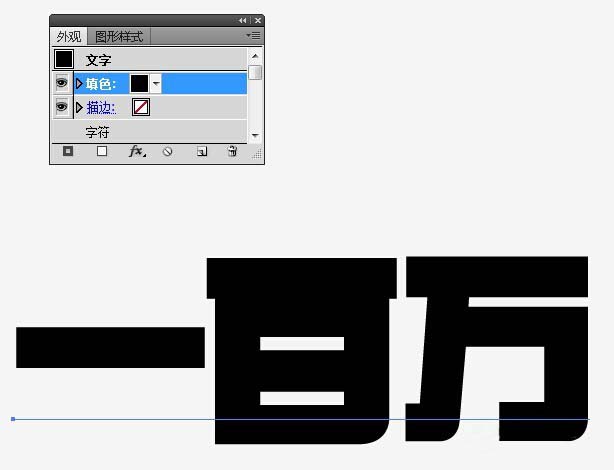The width and height of the screenshot is (614, 470).
Task: Click the 万 character on canvas
Action: (x=497, y=349)
